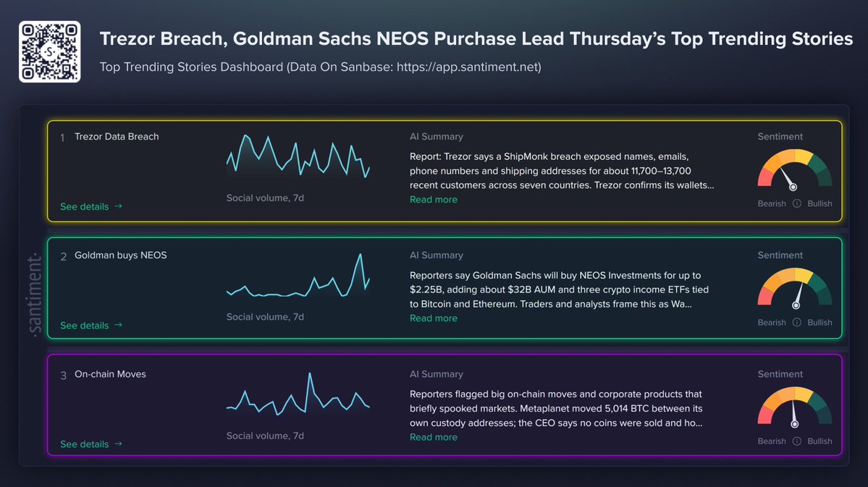868x487 pixels.
Task: Click the On-chain Moves sentiment gauge
Action: pyautogui.click(x=794, y=407)
